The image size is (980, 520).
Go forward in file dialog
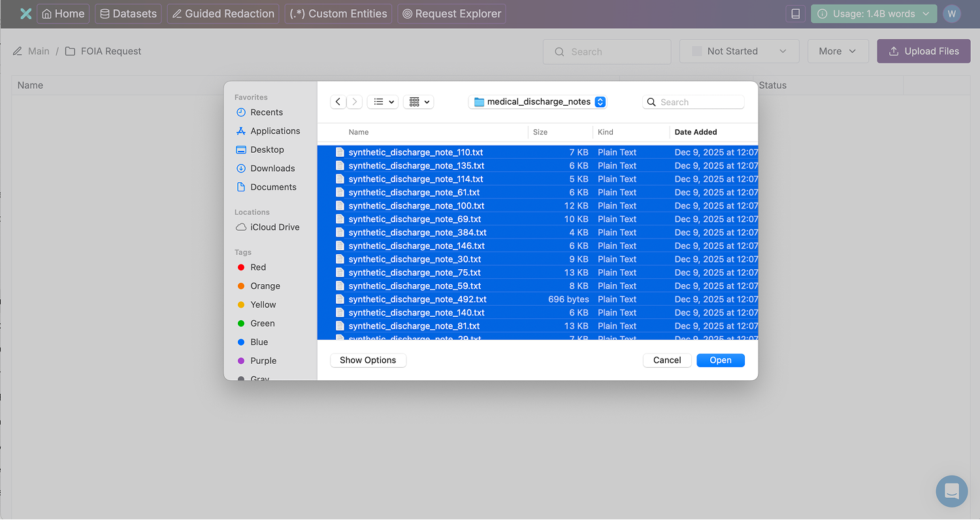tap(354, 102)
